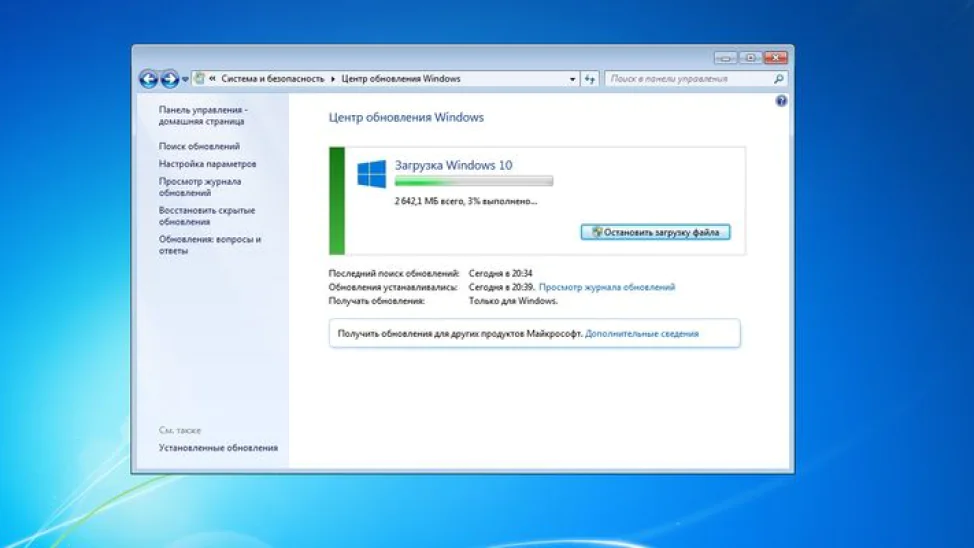Close the Windows Update window
The image size is (974, 548).
click(x=775, y=58)
